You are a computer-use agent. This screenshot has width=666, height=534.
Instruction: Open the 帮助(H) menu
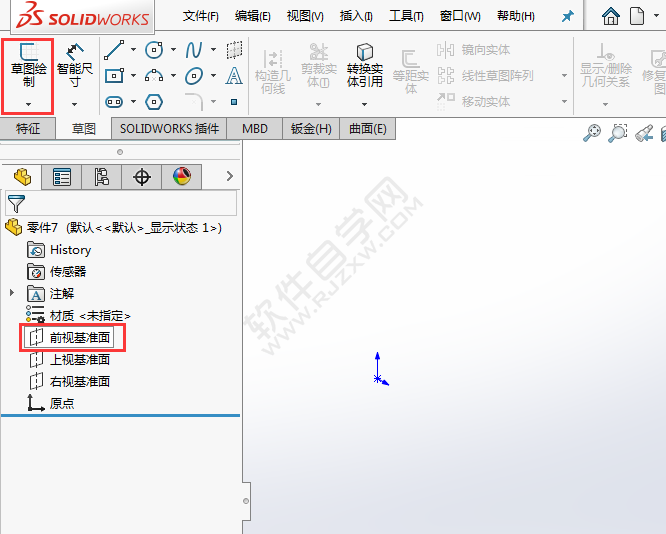(x=516, y=17)
